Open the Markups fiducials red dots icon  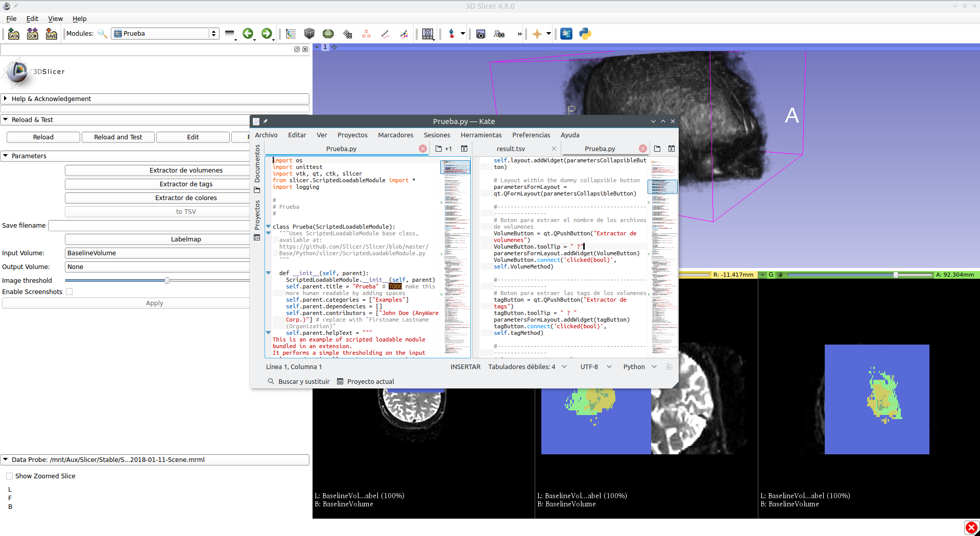[366, 34]
